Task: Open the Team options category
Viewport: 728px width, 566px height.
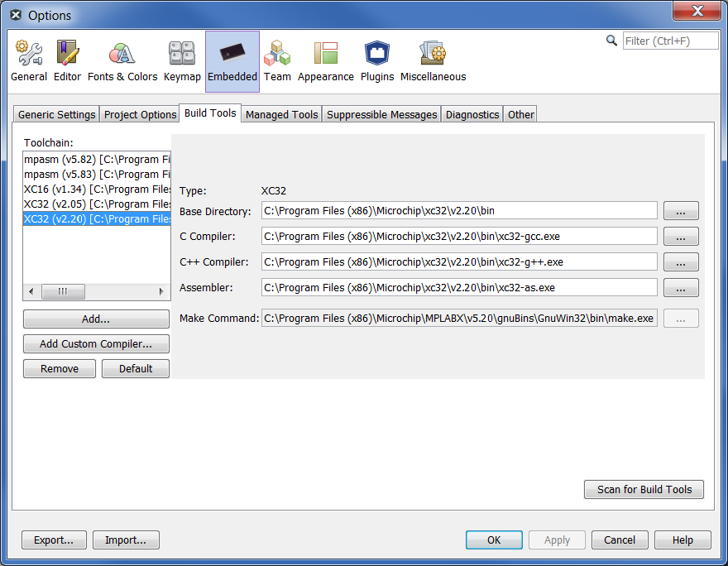Action: pos(277,61)
